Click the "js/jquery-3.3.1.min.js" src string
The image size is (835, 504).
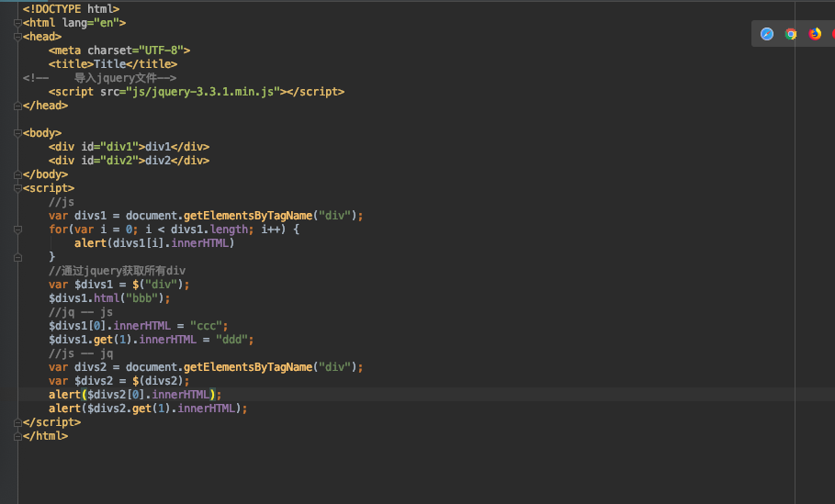tap(203, 92)
